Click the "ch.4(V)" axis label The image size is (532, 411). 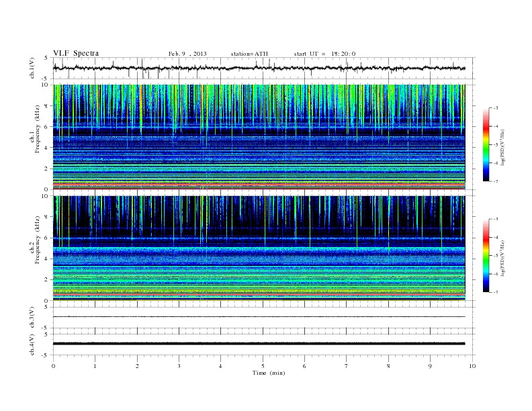(32, 345)
